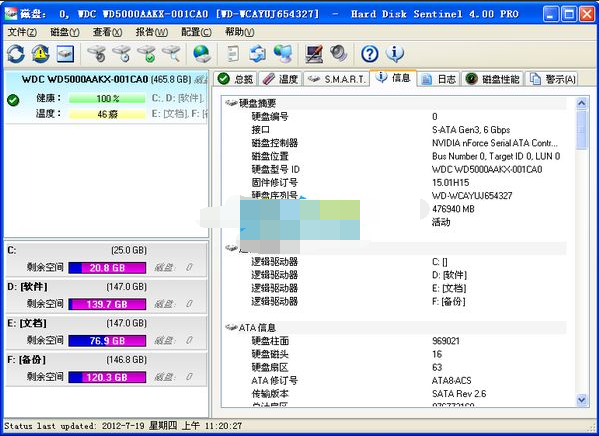Select the WDC WD5000AAKX-001CA0 disk entry
This screenshot has height=436, width=599.
[x=106, y=97]
